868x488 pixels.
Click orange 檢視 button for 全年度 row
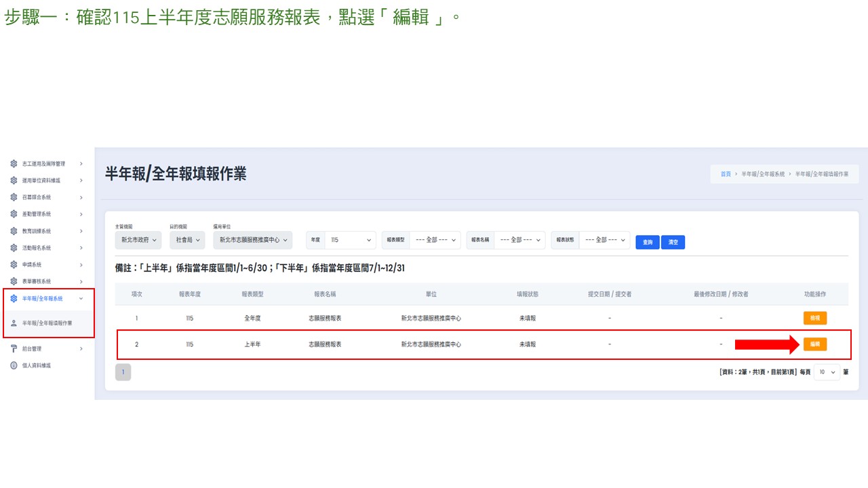coord(815,318)
